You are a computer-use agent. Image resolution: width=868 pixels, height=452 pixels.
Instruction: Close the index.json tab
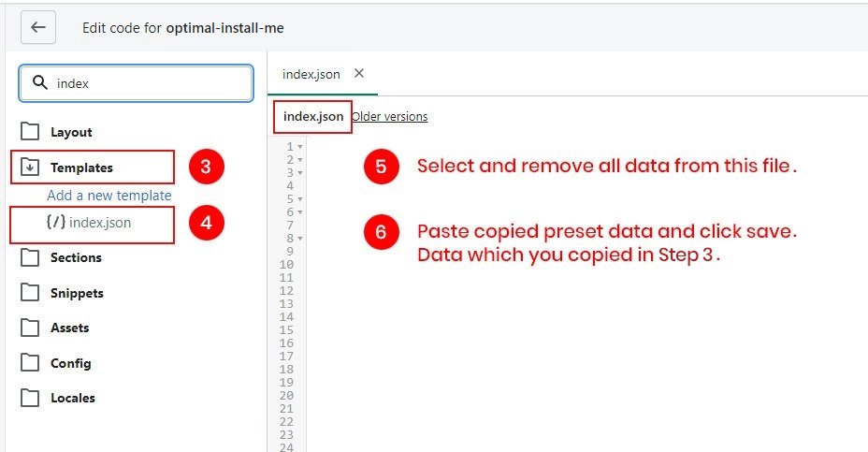358,73
